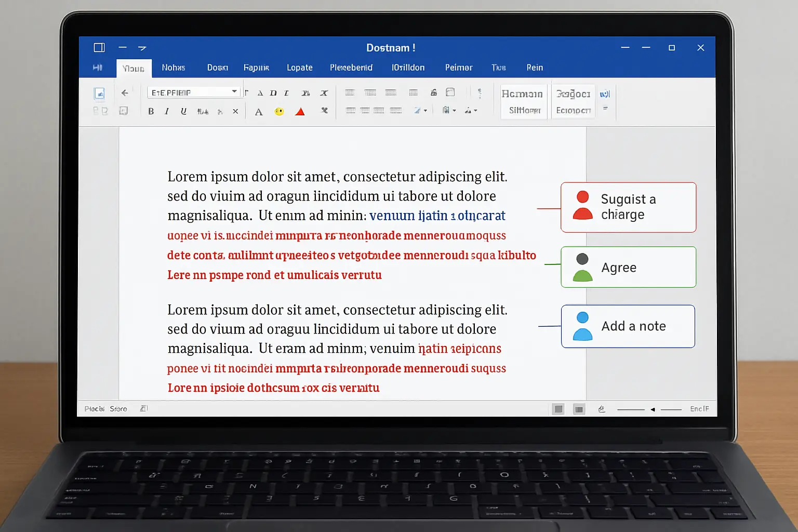
Task: Click the document page icon in the ribbon
Action: point(99,94)
